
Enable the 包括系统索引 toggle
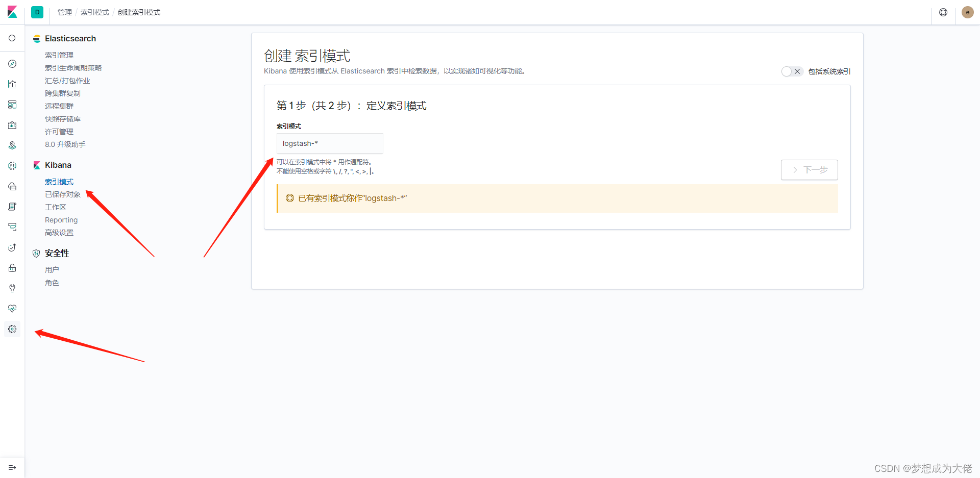(791, 71)
